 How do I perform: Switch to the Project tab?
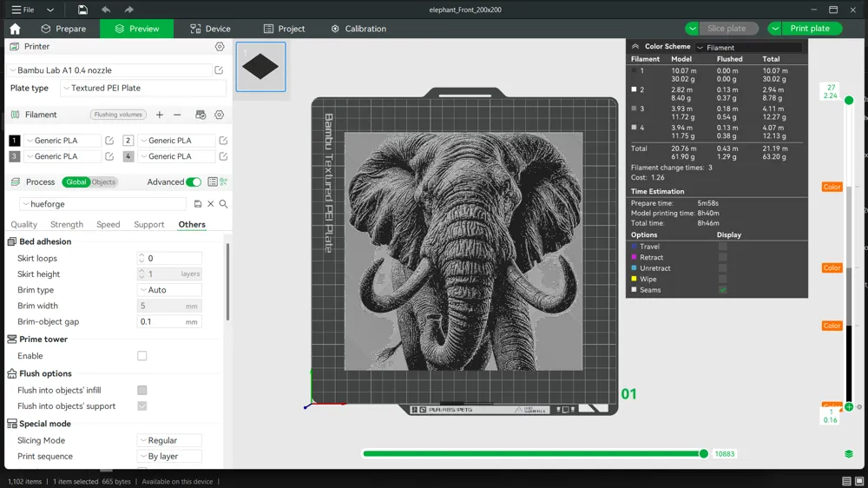pos(285,29)
